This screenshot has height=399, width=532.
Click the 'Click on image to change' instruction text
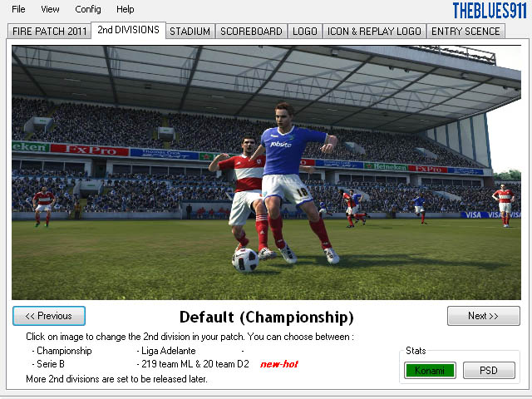[x=190, y=337]
